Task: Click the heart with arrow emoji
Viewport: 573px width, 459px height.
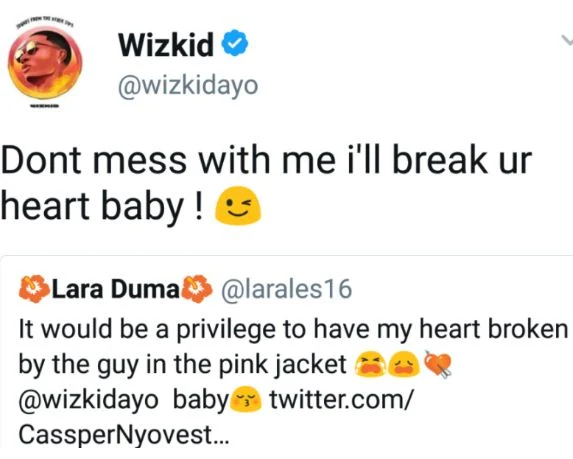Action: pyautogui.click(x=438, y=364)
